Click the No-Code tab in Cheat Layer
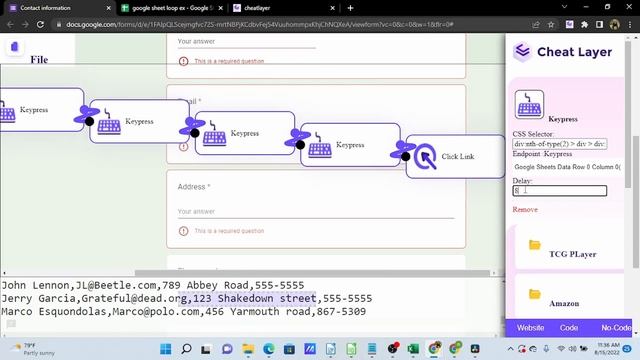The width and height of the screenshot is (640, 360). pyautogui.click(x=616, y=328)
